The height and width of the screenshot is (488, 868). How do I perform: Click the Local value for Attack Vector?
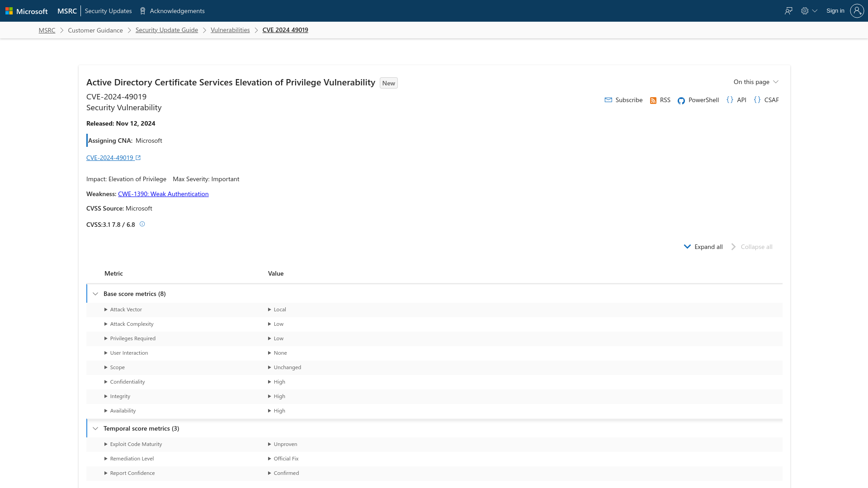[280, 310]
